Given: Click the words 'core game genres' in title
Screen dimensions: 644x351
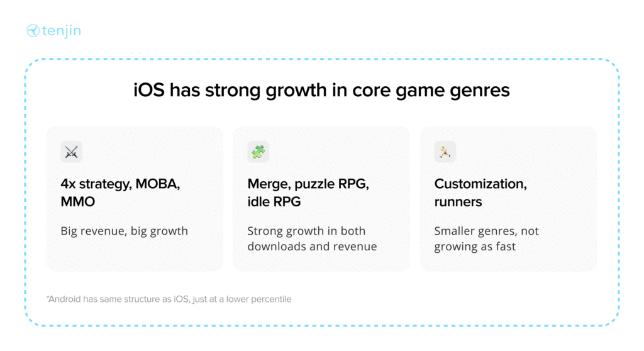Looking at the screenshot, I should point(431,91).
